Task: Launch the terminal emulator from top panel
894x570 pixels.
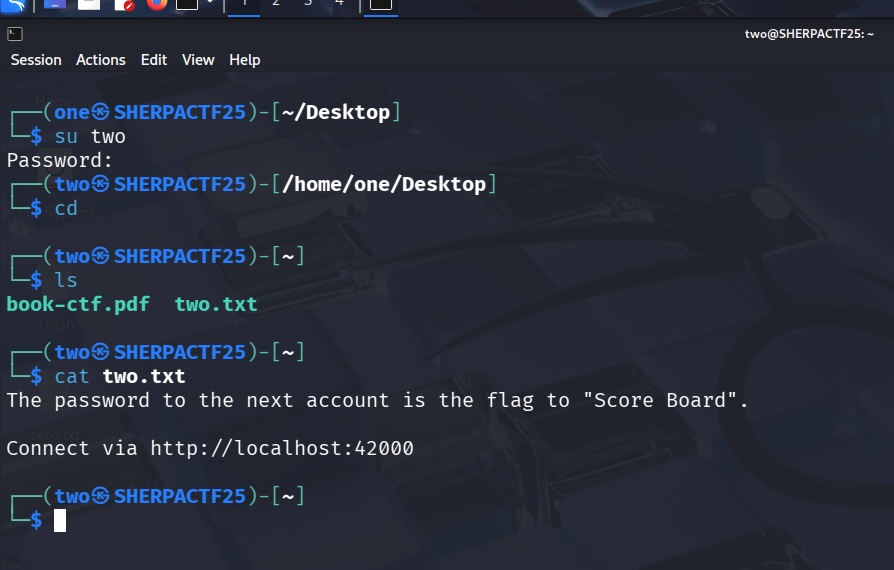Action: coord(187,4)
